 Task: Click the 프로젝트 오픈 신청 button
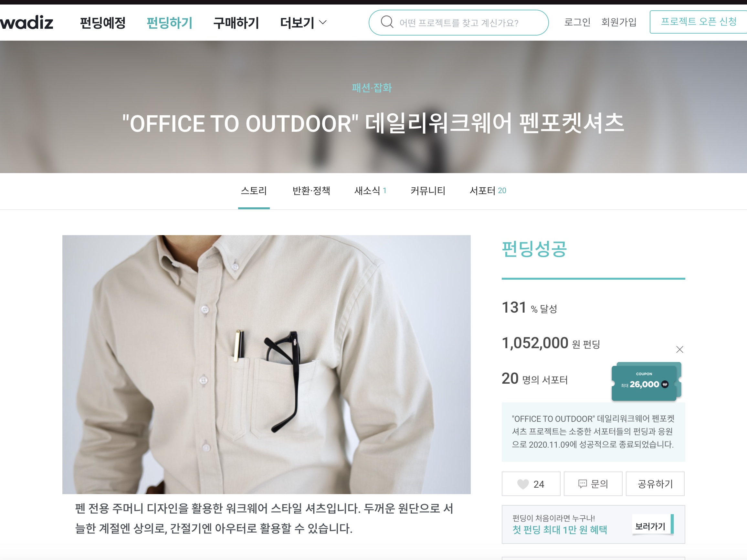click(698, 22)
